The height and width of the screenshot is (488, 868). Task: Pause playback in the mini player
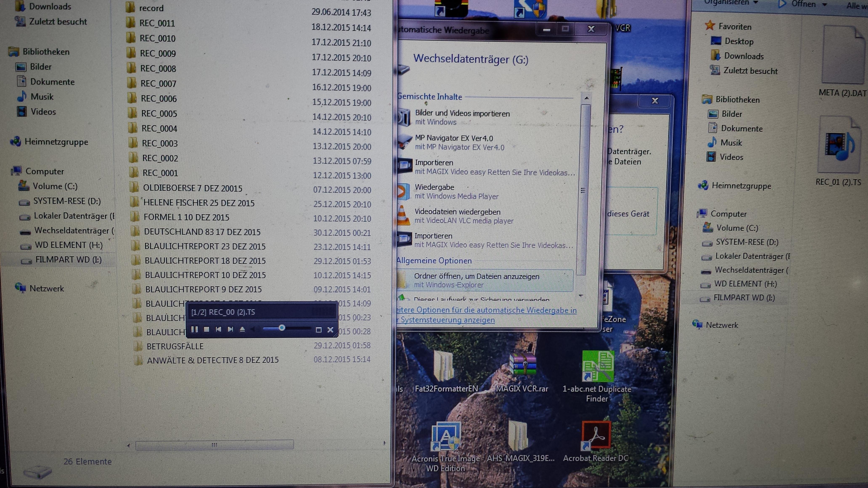[x=194, y=329]
